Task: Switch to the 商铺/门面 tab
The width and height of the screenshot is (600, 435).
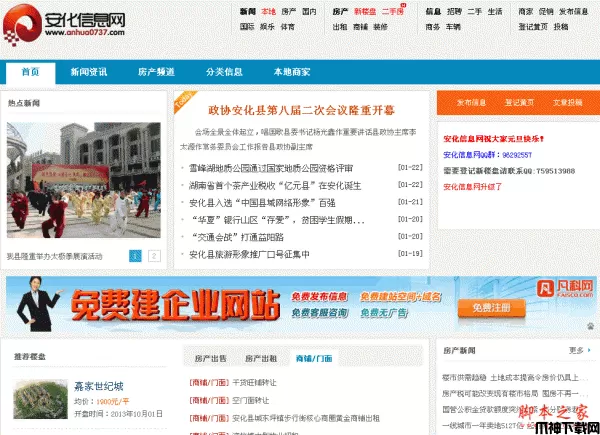Action: 314,358
